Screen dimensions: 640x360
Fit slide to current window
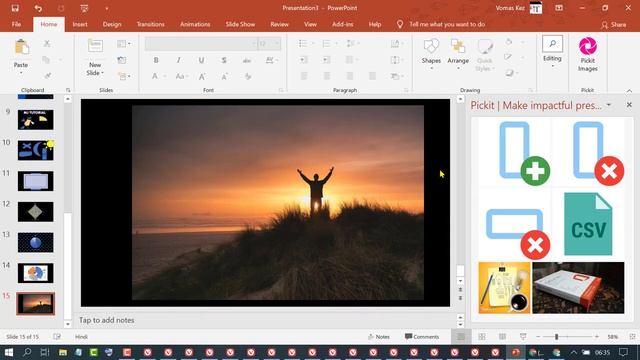click(632, 337)
